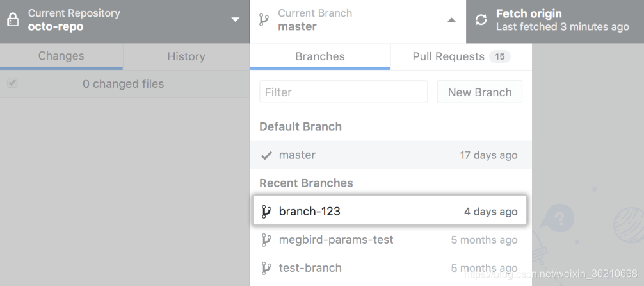Click the branch icon beside test-branch
Screen dimensions: 644x286
(266, 268)
